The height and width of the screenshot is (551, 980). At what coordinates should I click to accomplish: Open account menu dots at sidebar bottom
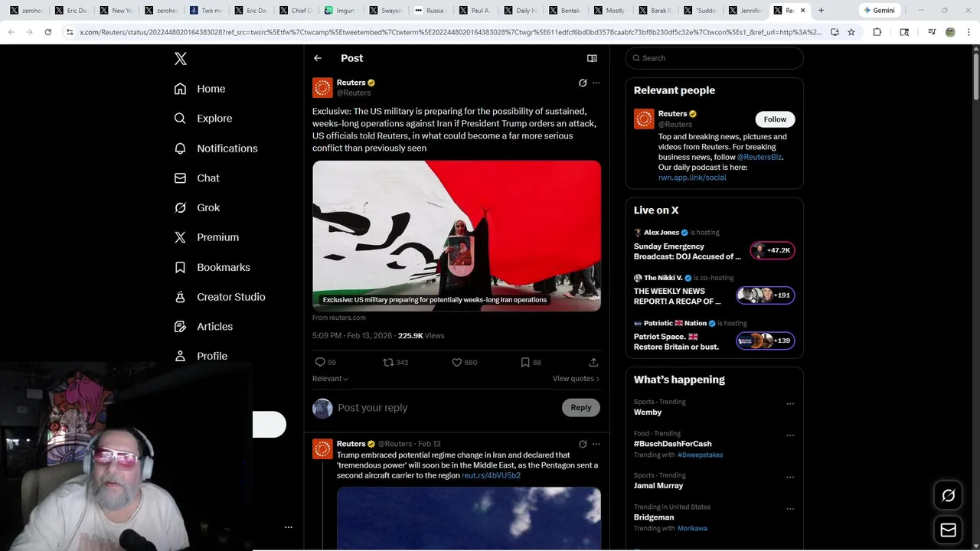coord(289,527)
